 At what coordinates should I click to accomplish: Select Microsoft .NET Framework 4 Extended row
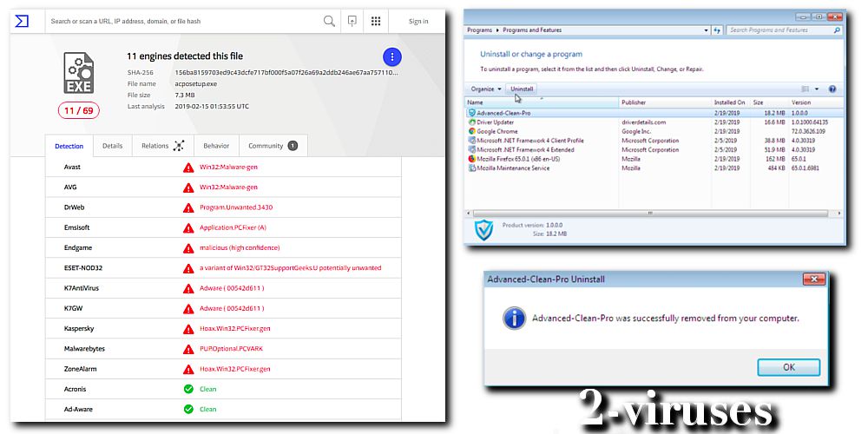(654, 149)
